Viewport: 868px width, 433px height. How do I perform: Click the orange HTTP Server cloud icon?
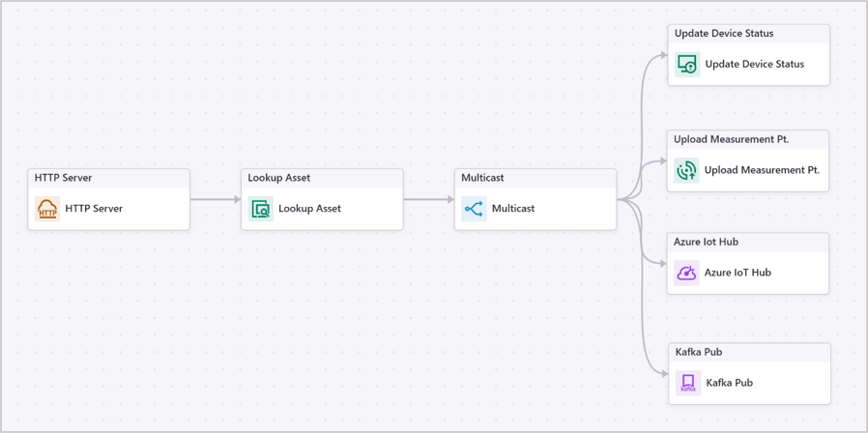47,209
